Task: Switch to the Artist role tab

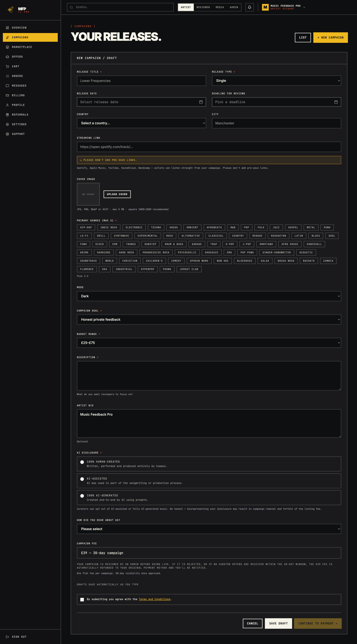Action: (x=186, y=7)
